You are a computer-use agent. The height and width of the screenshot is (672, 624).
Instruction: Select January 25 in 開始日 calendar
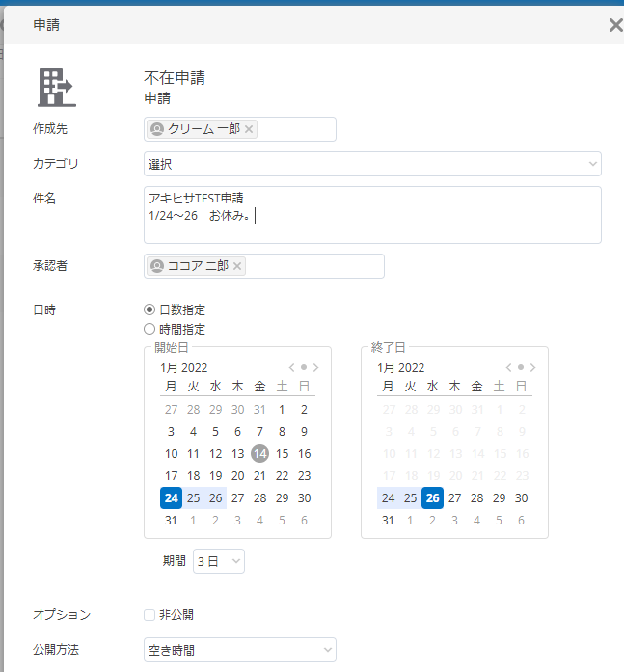(x=193, y=498)
